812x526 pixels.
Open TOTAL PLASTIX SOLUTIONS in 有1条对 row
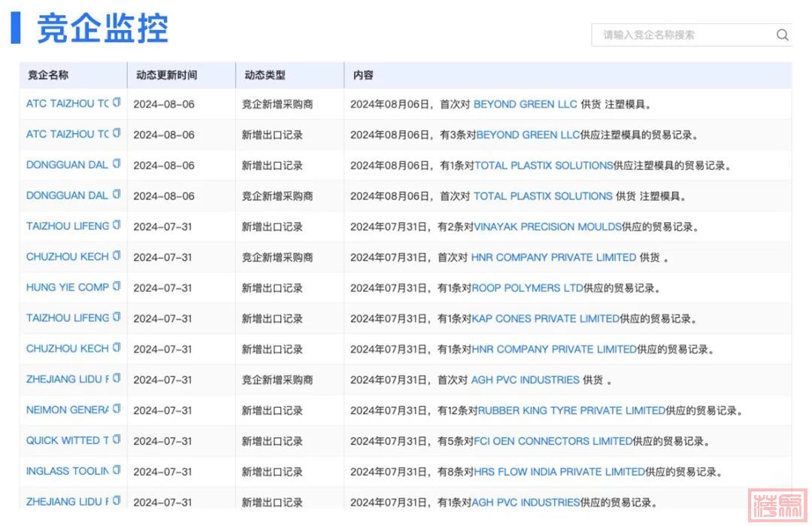544,166
